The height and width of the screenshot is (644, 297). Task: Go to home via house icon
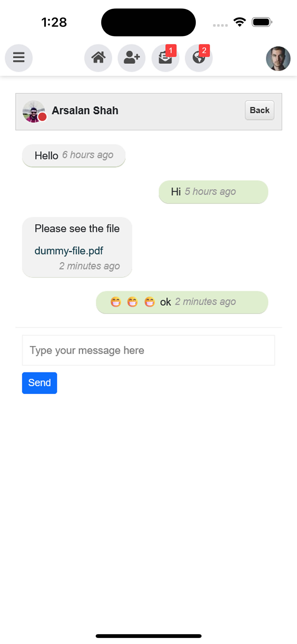(98, 58)
